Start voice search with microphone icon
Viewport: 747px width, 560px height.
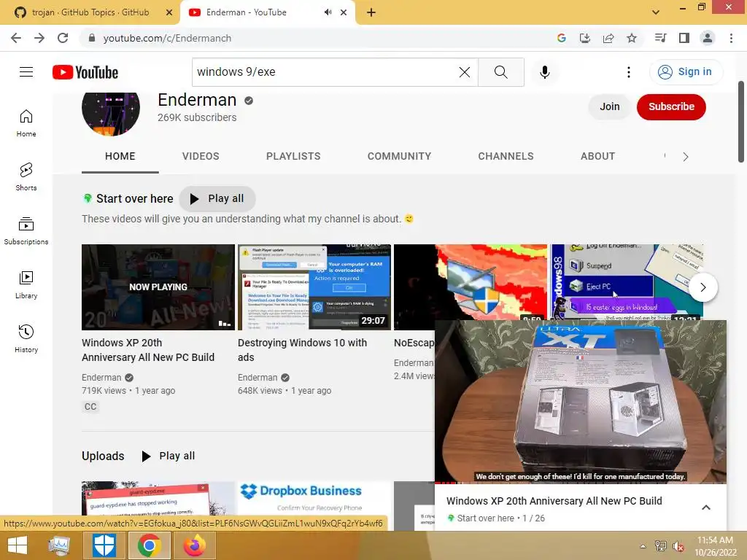pos(545,72)
